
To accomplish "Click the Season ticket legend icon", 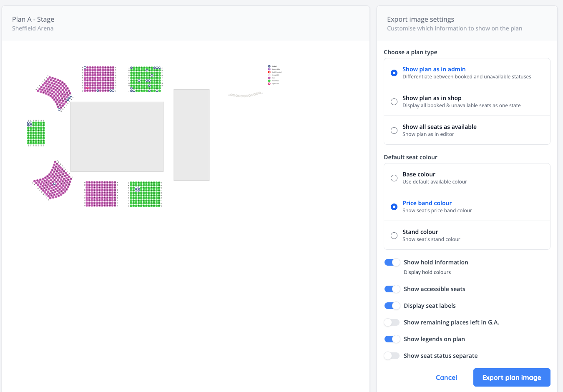I will click(x=269, y=69).
